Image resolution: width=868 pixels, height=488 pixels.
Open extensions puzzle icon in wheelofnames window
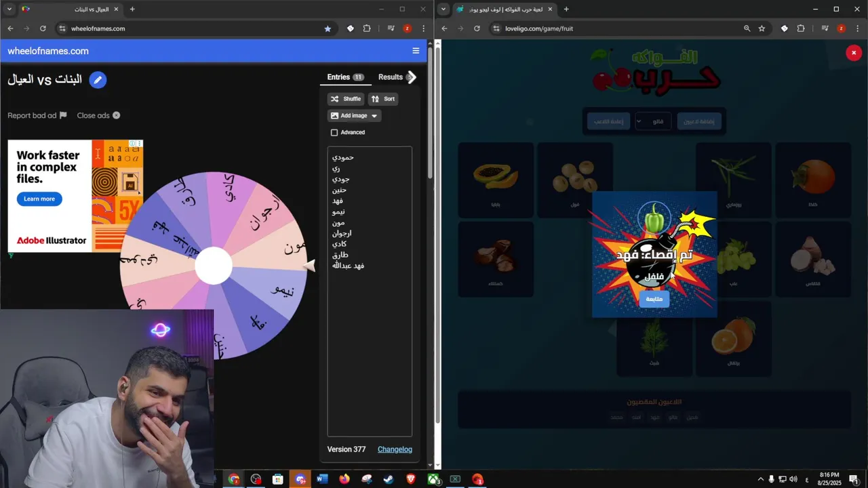[x=367, y=28]
